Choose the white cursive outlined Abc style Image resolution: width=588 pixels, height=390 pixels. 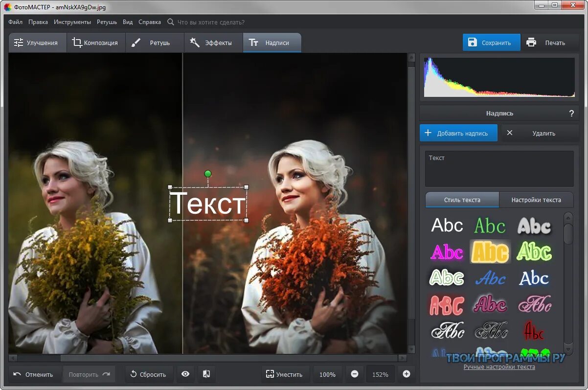point(447,331)
